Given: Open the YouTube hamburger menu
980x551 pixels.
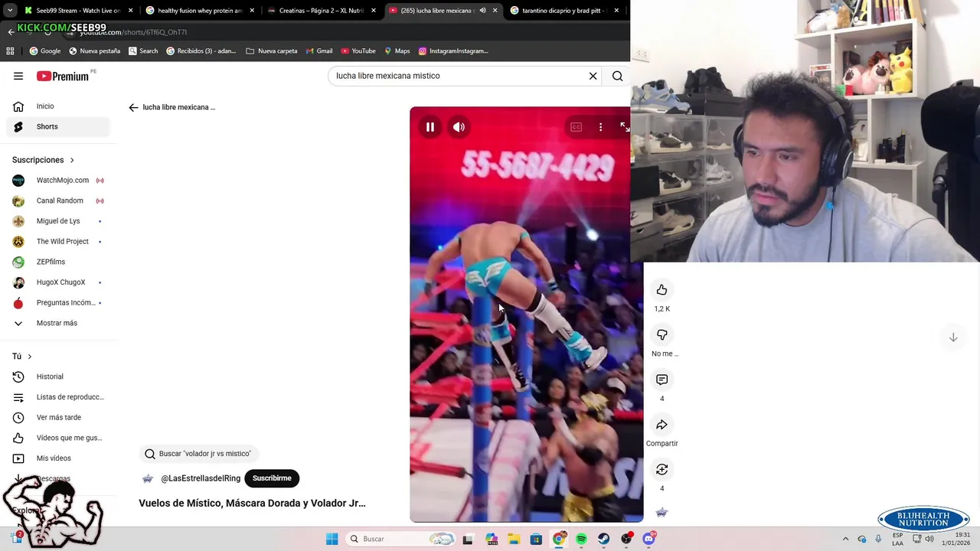Looking at the screenshot, I should click(x=18, y=76).
